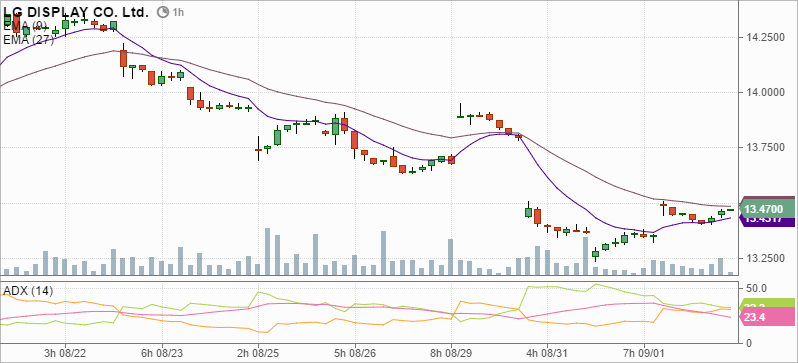The image size is (798, 363).
Task: Click the pink 23.4 ADX value tag
Action: click(x=768, y=317)
